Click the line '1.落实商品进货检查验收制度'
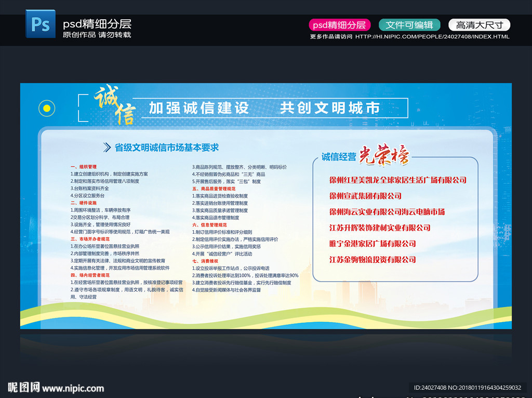 pos(220,196)
